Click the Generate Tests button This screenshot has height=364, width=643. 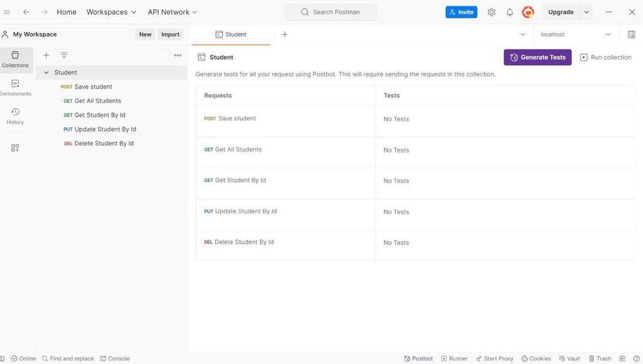[x=538, y=57]
